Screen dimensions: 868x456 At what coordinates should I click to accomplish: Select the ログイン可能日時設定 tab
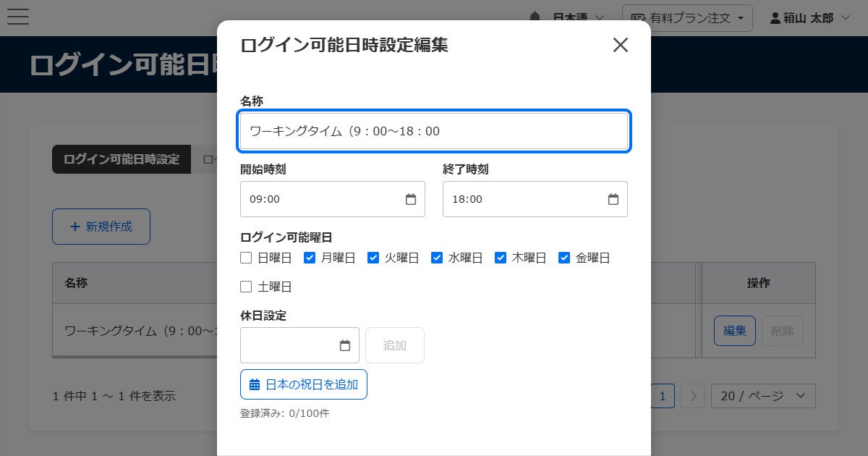pyautogui.click(x=122, y=159)
